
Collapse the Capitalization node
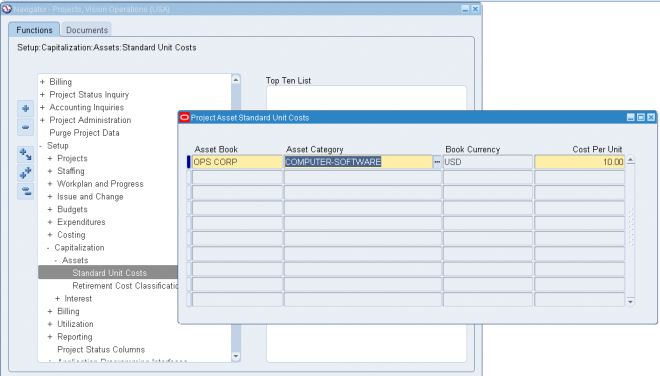[x=48, y=248]
